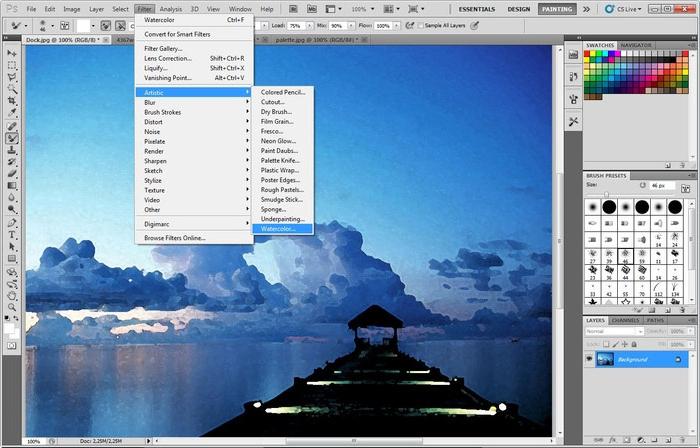Select the Horizontal Type tool

pyautogui.click(x=12, y=235)
